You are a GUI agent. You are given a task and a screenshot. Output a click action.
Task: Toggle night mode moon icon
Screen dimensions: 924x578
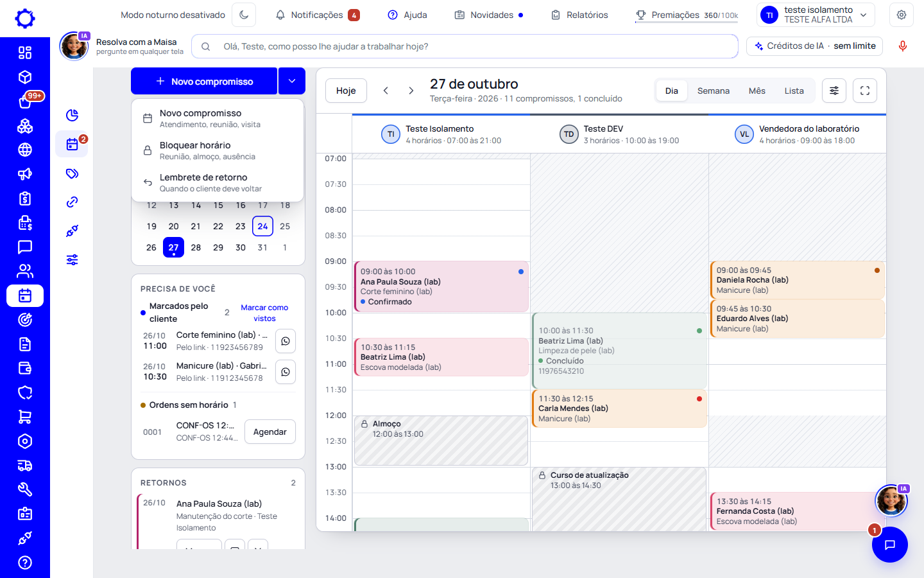[x=244, y=15]
